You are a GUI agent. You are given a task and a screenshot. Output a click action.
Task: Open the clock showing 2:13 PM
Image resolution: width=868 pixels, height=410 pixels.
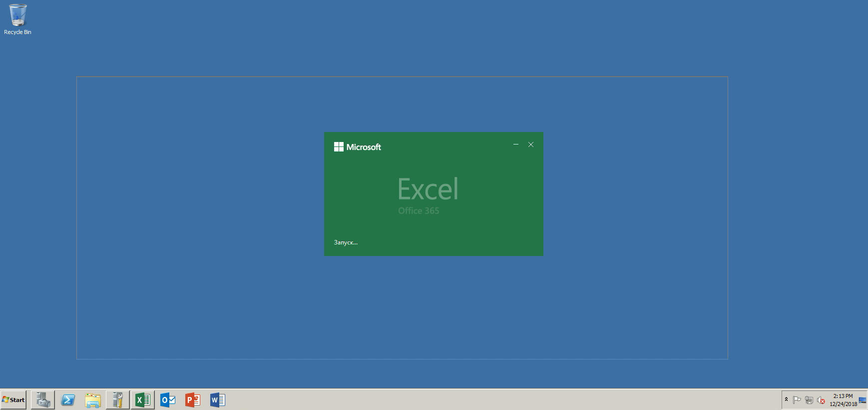tap(843, 400)
